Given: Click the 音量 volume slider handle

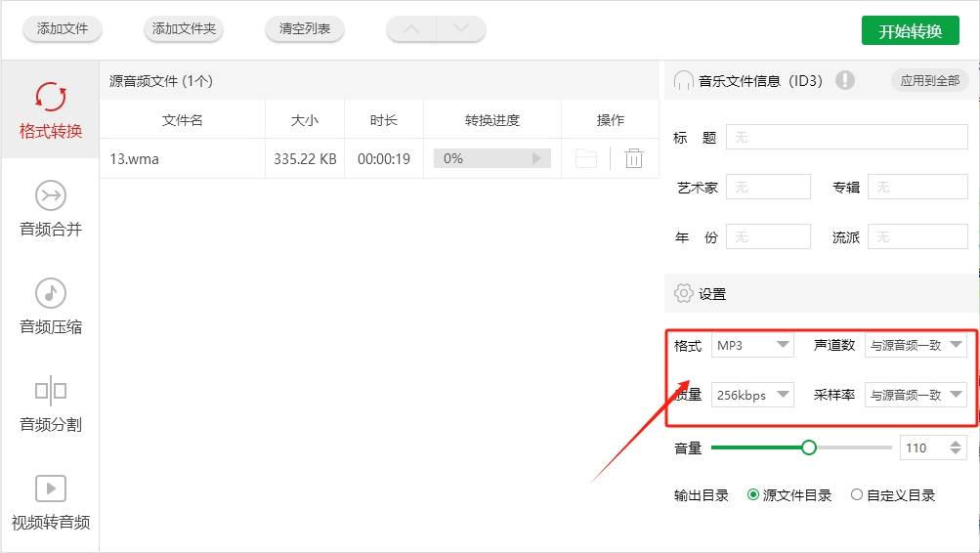Looking at the screenshot, I should click(809, 447).
